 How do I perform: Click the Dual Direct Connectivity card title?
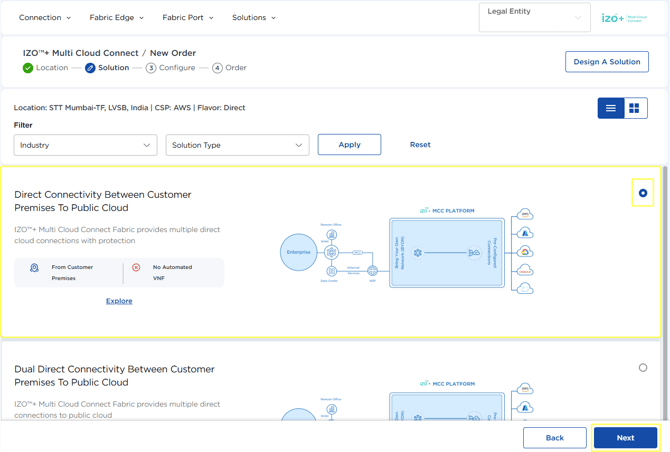click(x=114, y=376)
